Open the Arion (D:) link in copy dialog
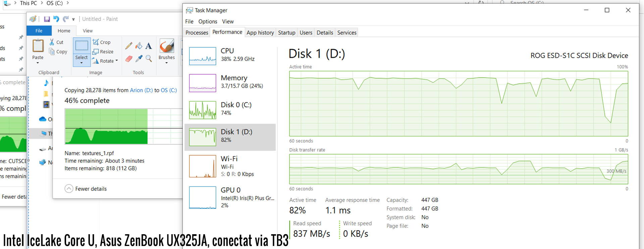Screen dimensions: 644x249 (141, 90)
